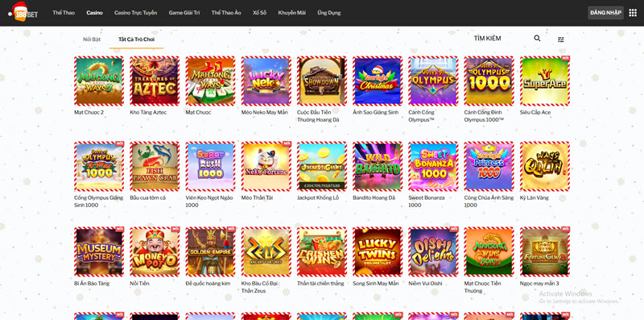
Task: Open the Ứng Dụng menu
Action: pyautogui.click(x=329, y=13)
